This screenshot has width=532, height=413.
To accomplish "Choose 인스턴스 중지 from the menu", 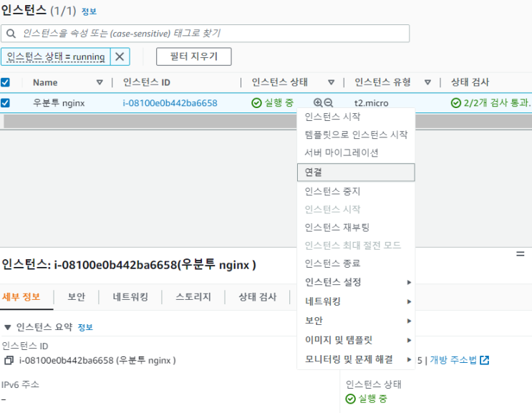I will [x=356, y=191].
